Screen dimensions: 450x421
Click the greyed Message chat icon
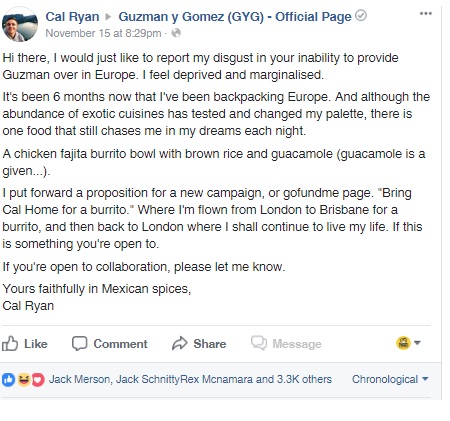click(259, 343)
